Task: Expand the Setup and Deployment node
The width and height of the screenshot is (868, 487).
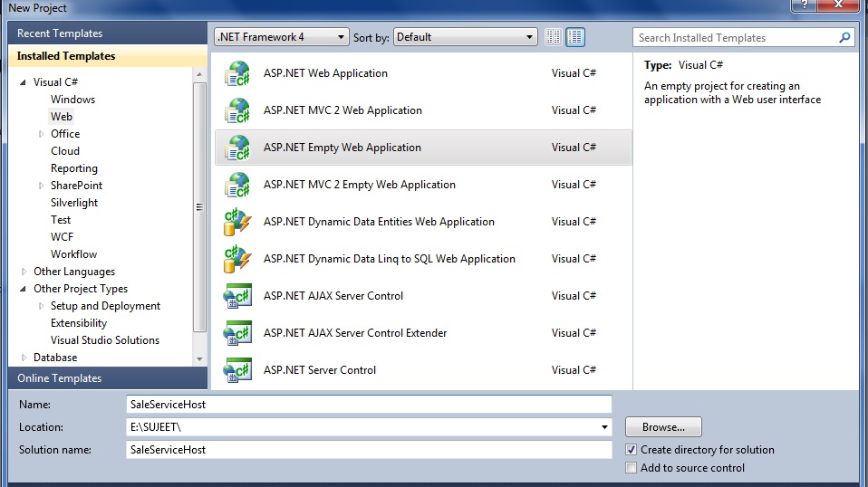Action: (x=41, y=306)
